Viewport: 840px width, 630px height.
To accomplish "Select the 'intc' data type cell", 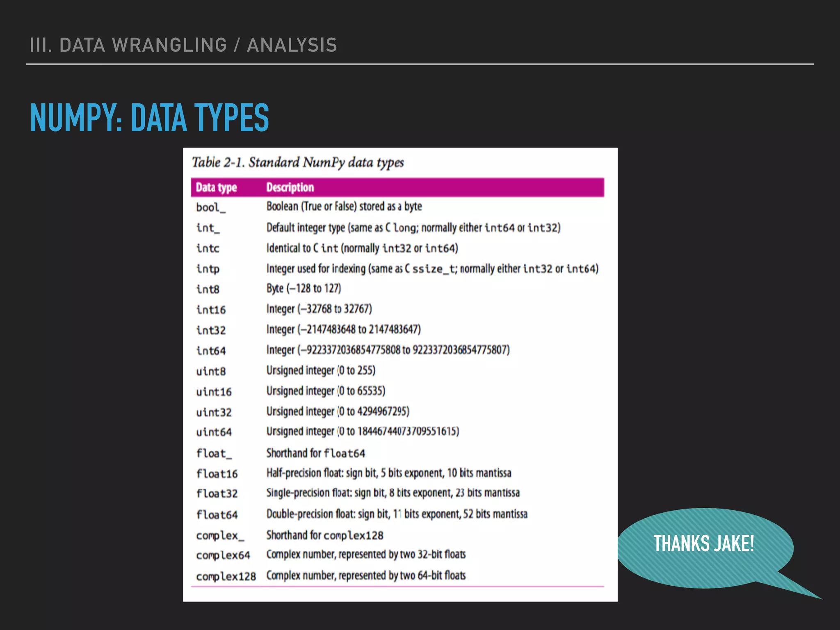I will pos(208,248).
